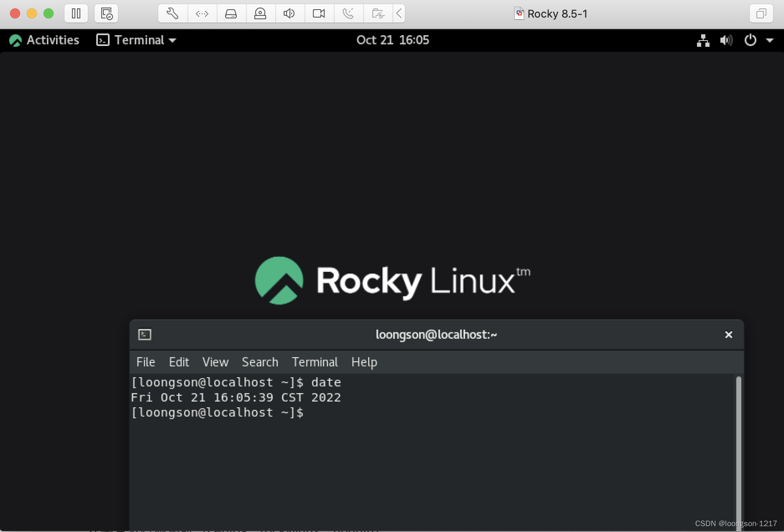
Task: Click the empty prompt on the last line
Action: click(x=218, y=412)
